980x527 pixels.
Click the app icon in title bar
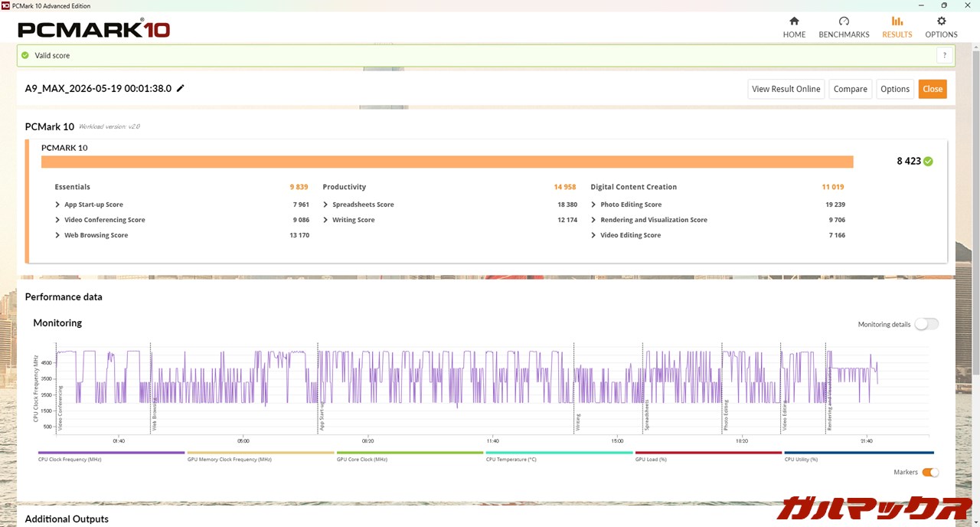click(x=6, y=5)
